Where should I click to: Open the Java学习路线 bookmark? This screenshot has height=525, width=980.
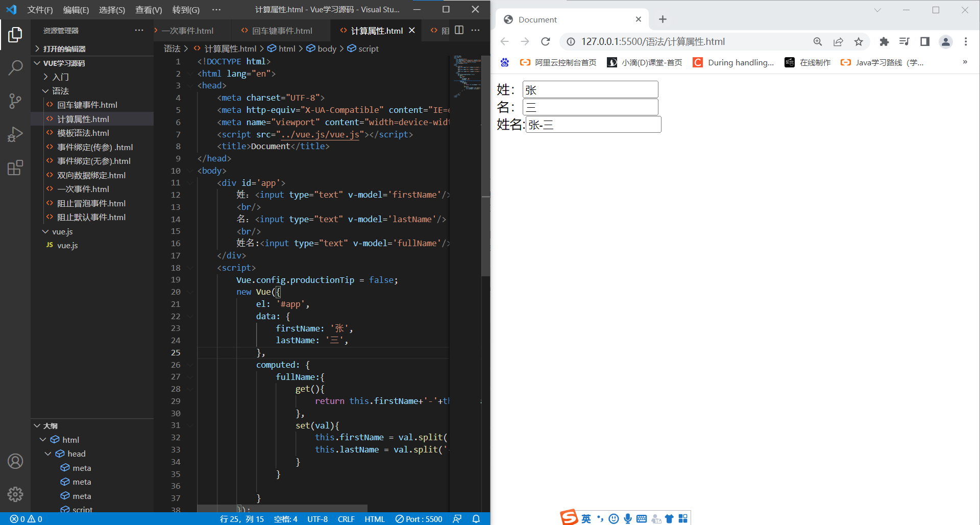click(882, 62)
